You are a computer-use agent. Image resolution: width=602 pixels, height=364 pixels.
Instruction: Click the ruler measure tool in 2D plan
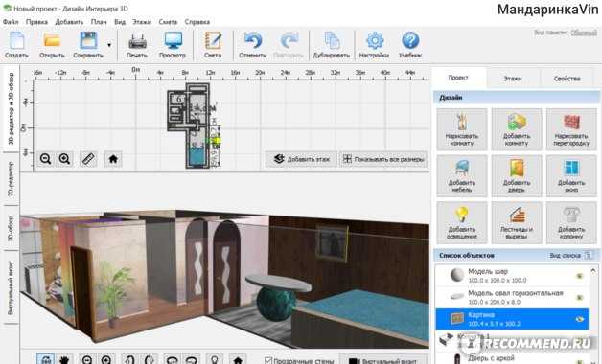point(88,158)
